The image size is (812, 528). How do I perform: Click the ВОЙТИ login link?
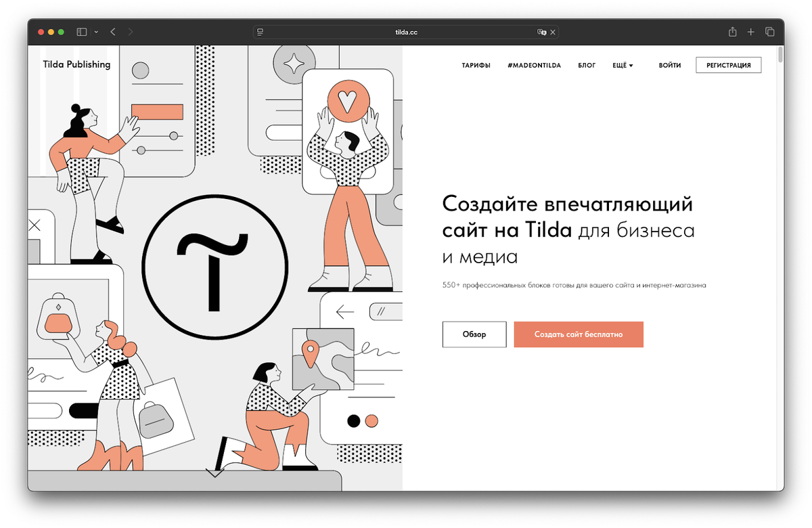[x=670, y=65]
